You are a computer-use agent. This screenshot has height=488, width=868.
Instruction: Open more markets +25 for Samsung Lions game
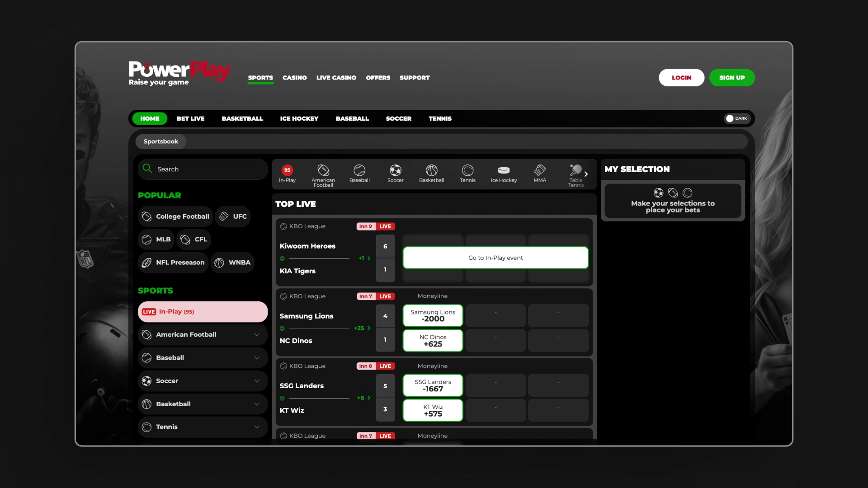tap(362, 328)
